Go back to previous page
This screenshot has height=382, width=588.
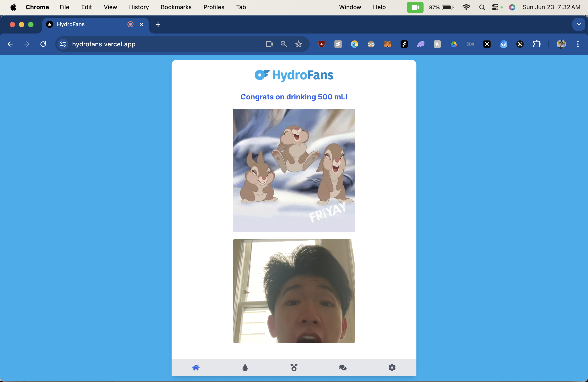coord(10,44)
